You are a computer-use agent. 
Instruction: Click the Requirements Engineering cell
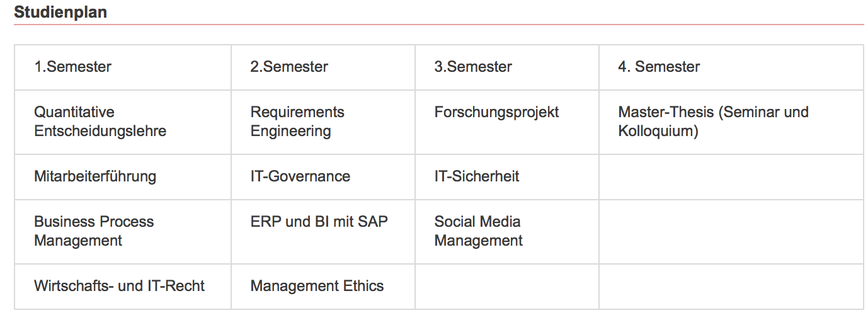click(x=323, y=122)
